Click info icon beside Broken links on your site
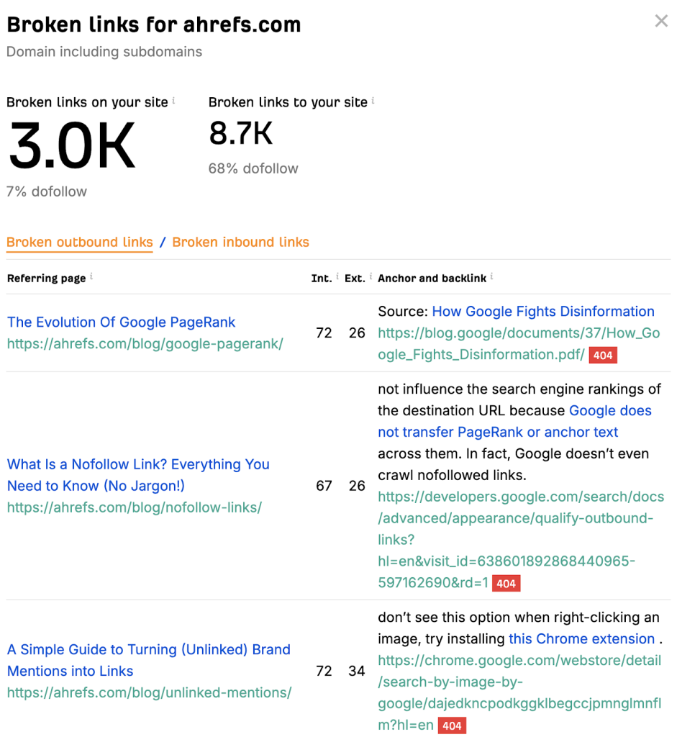Viewport: 700px width, 737px height. (x=173, y=101)
